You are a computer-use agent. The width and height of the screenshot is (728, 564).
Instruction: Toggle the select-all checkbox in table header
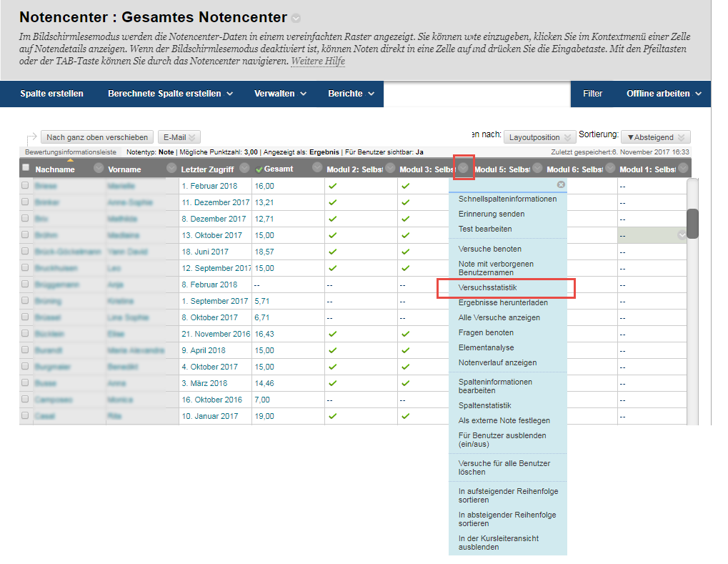[26, 168]
